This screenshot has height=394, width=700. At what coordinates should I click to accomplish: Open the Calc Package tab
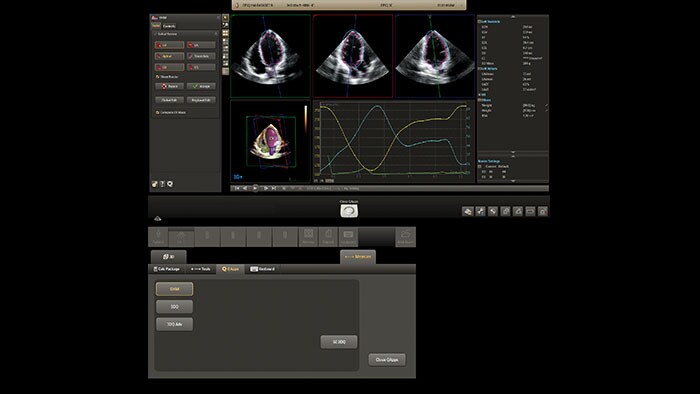click(167, 269)
